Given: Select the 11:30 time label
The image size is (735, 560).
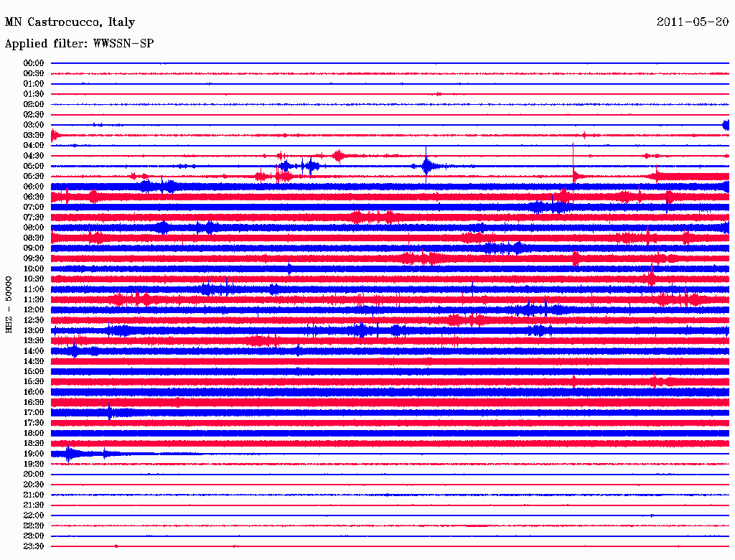Looking at the screenshot, I should pos(33,299).
